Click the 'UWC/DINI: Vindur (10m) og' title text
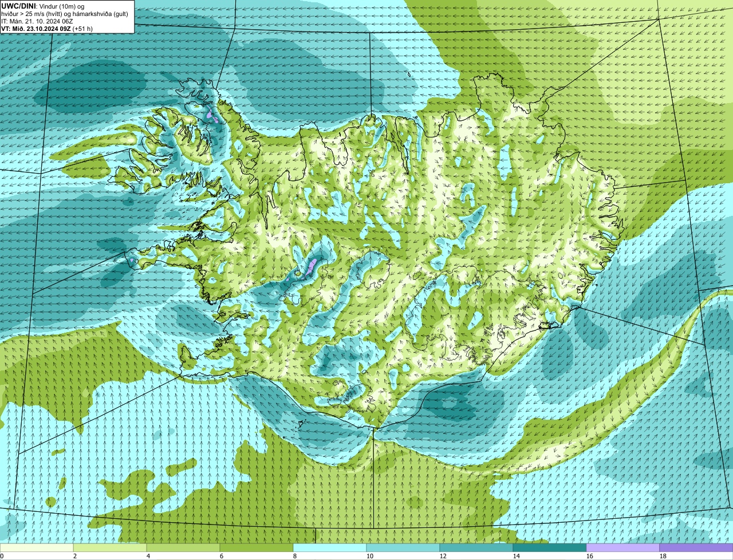This screenshot has width=733, height=560. 43,6
